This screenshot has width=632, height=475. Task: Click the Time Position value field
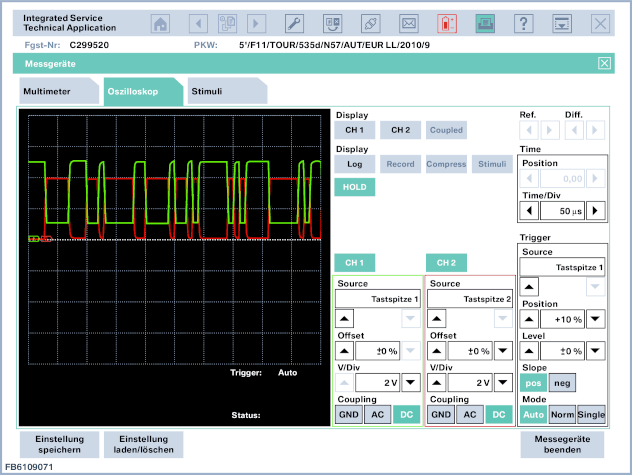coord(562,178)
